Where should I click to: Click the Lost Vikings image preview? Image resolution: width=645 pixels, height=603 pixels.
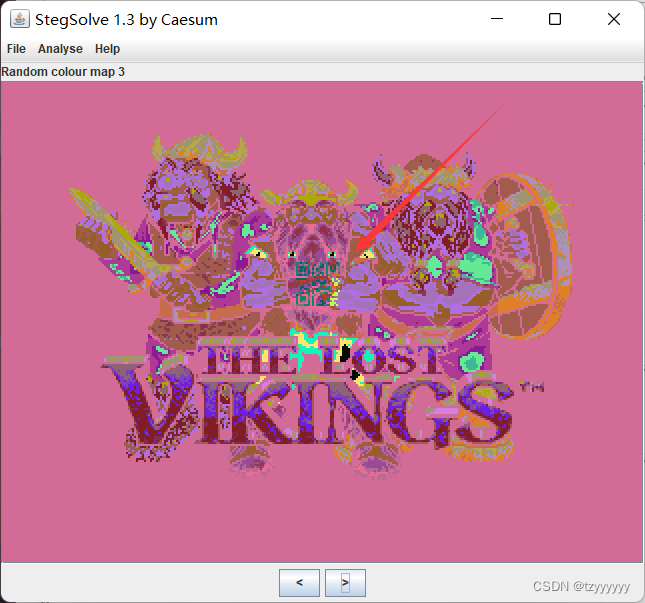[322, 322]
